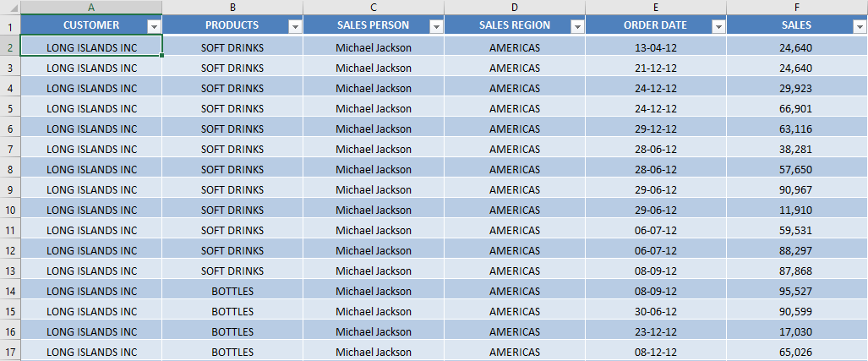This screenshot has width=868, height=361.
Task: Open the CUSTOMER column filter dropdown
Action: coord(155,26)
